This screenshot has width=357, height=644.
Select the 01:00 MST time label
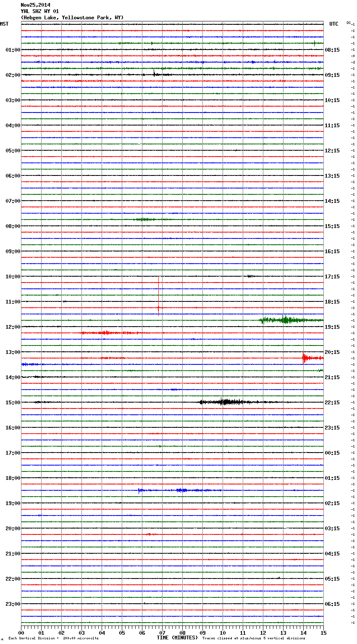(x=13, y=50)
